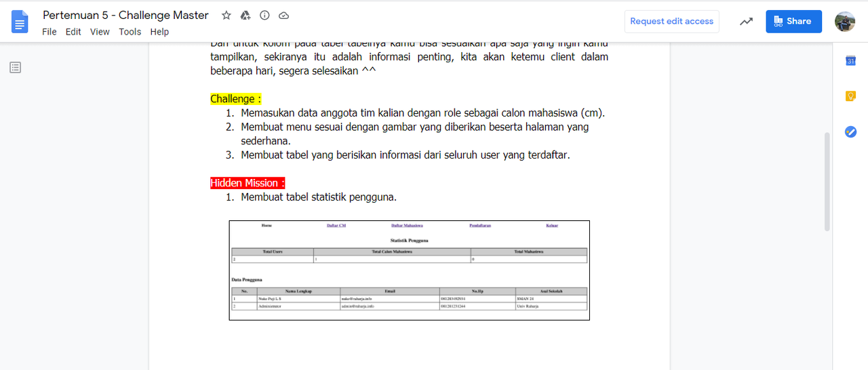The image size is (868, 370).
Task: Open the document info icon
Action: pyautogui.click(x=264, y=15)
